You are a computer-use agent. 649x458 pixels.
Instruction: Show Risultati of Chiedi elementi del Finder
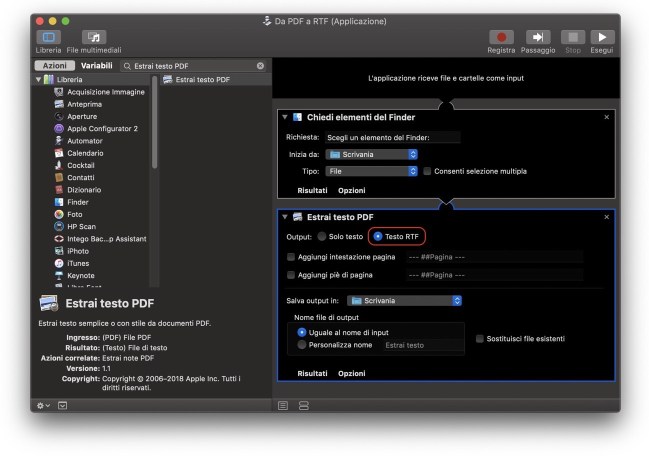312,190
